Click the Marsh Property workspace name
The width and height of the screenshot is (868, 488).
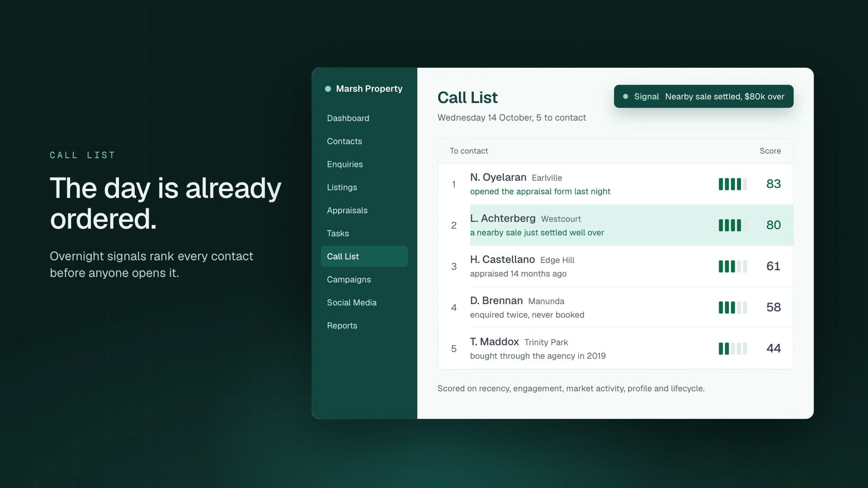click(369, 89)
